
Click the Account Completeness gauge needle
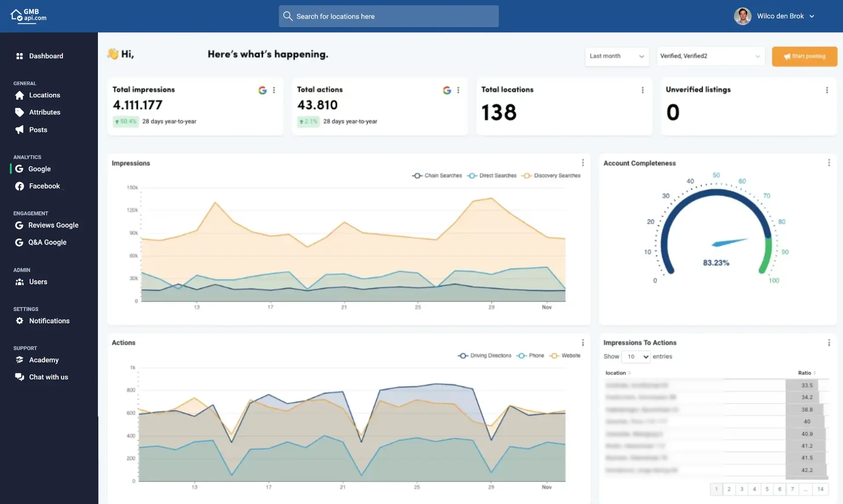pyautogui.click(x=729, y=242)
